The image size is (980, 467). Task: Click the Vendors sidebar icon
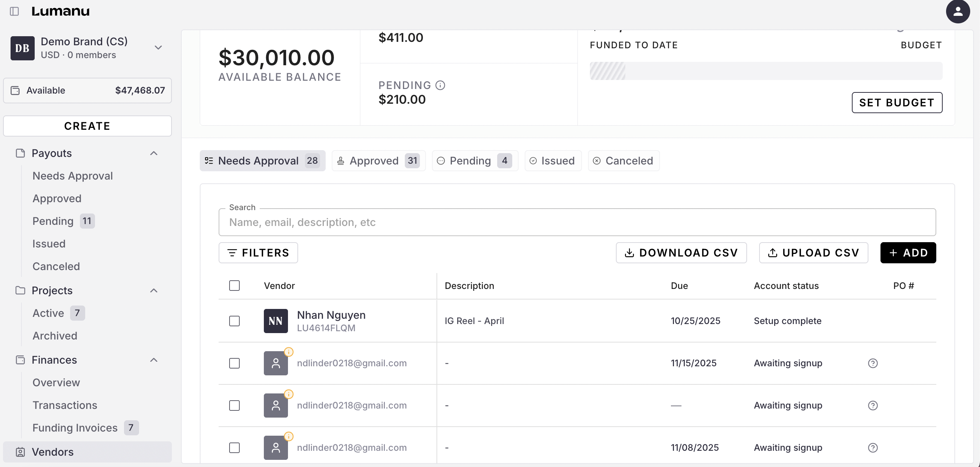(x=20, y=452)
